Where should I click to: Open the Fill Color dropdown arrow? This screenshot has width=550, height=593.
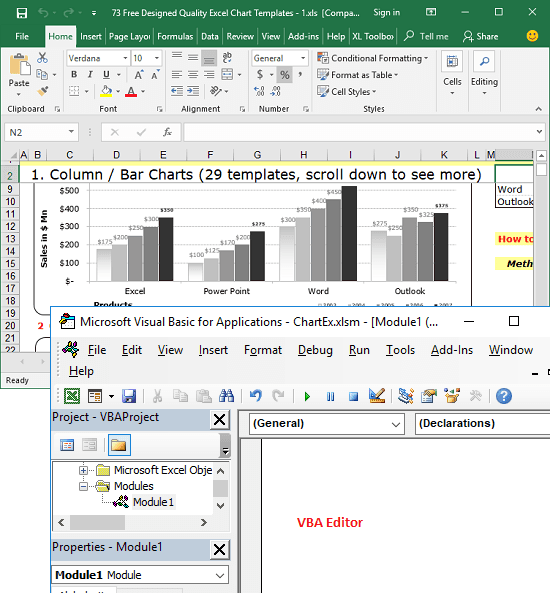tap(118, 91)
